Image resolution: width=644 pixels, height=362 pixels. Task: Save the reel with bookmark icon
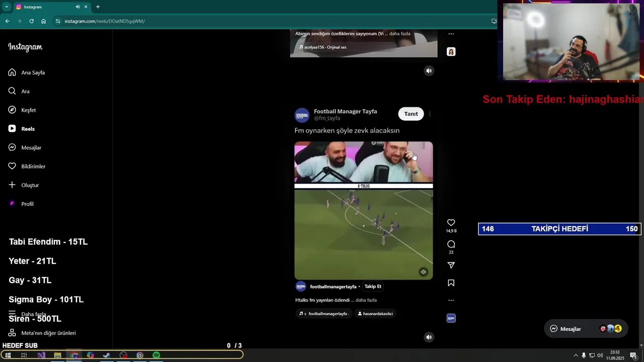(x=451, y=283)
